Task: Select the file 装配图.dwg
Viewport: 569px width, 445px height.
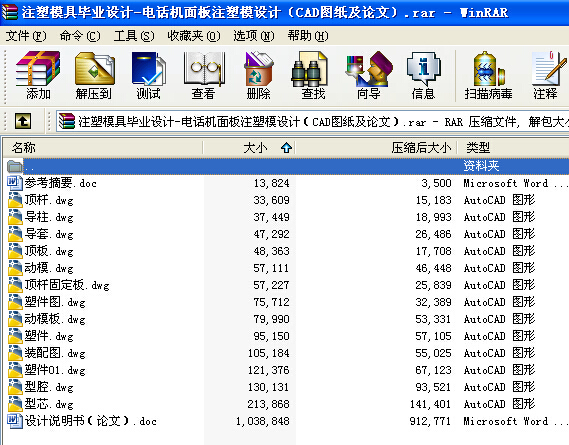Action: tap(55, 353)
